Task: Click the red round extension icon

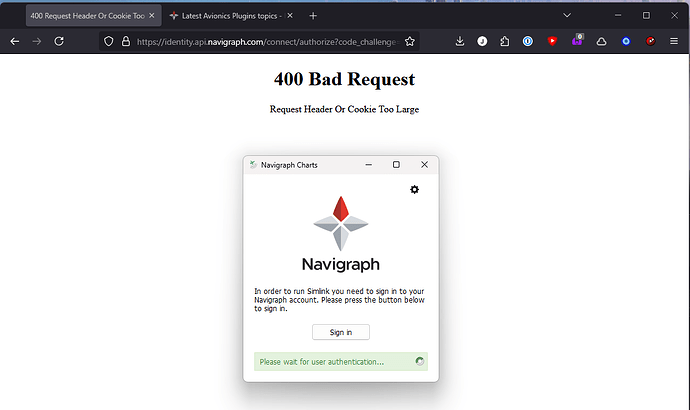Action: [x=650, y=41]
